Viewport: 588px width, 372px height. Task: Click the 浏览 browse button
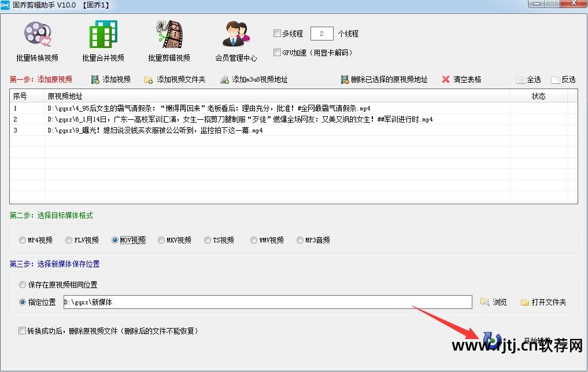[494, 302]
